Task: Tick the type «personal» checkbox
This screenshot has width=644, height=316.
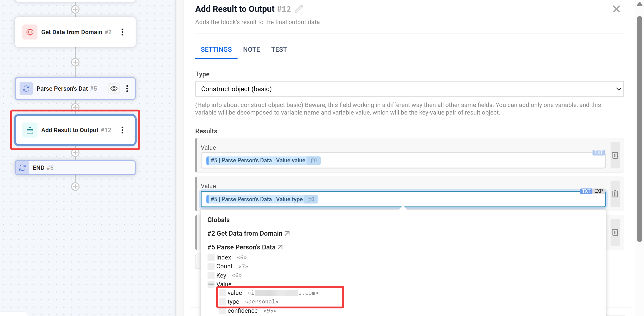Action: pos(222,302)
